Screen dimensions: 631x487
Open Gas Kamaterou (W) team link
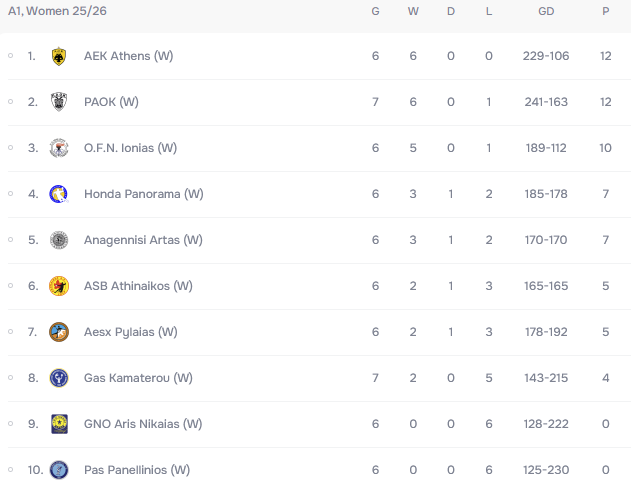pyautogui.click(x=138, y=378)
